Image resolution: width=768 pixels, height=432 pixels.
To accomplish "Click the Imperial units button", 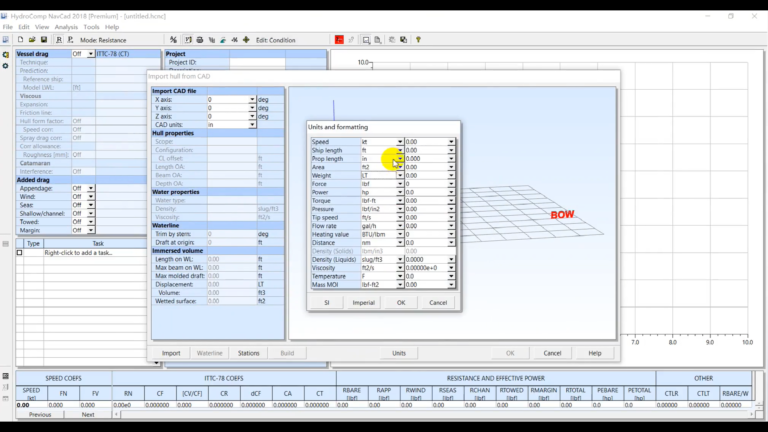I will [363, 303].
